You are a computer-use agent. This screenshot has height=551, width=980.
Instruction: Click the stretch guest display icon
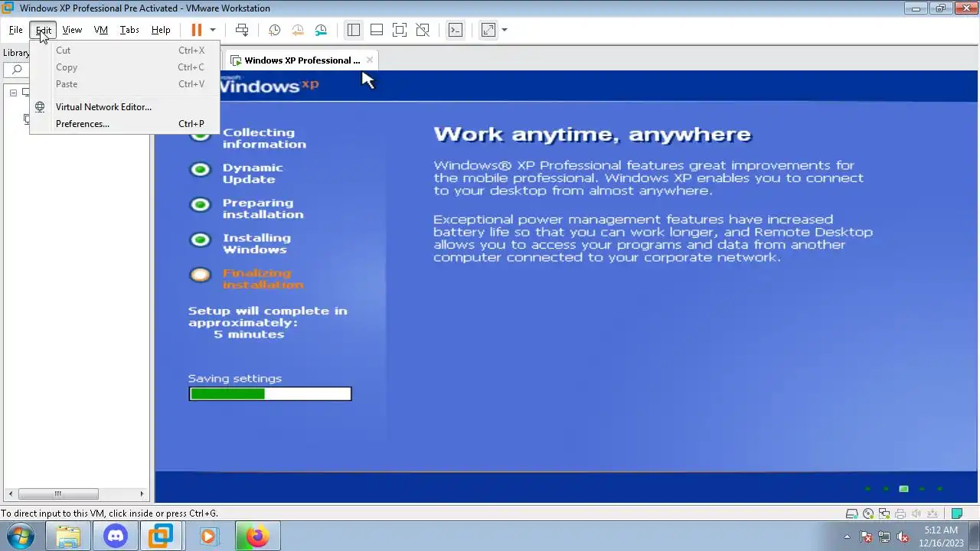(x=488, y=30)
